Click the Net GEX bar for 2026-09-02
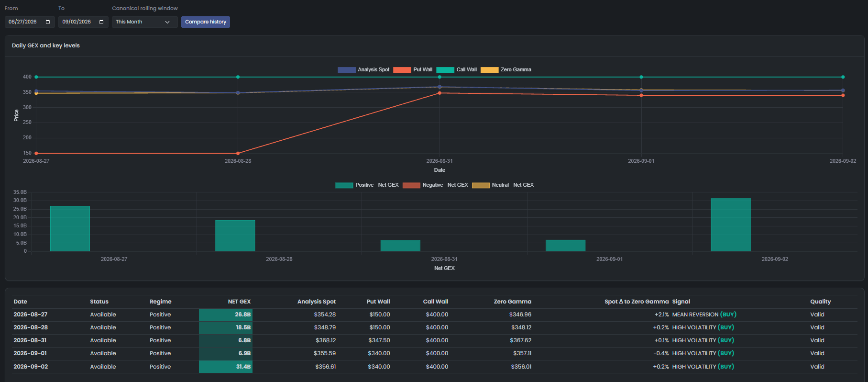This screenshot has width=868, height=382. coord(731,225)
